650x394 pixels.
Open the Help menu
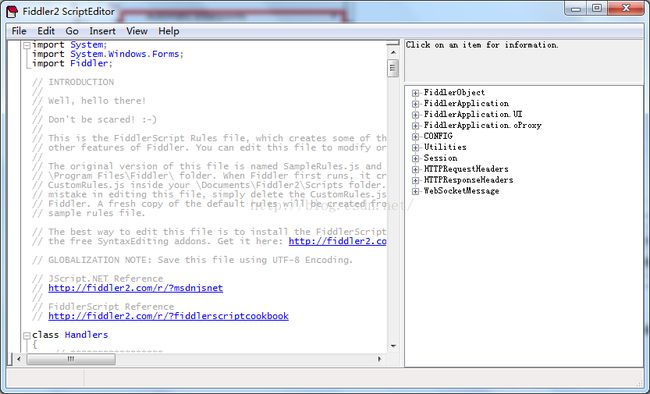point(169,31)
